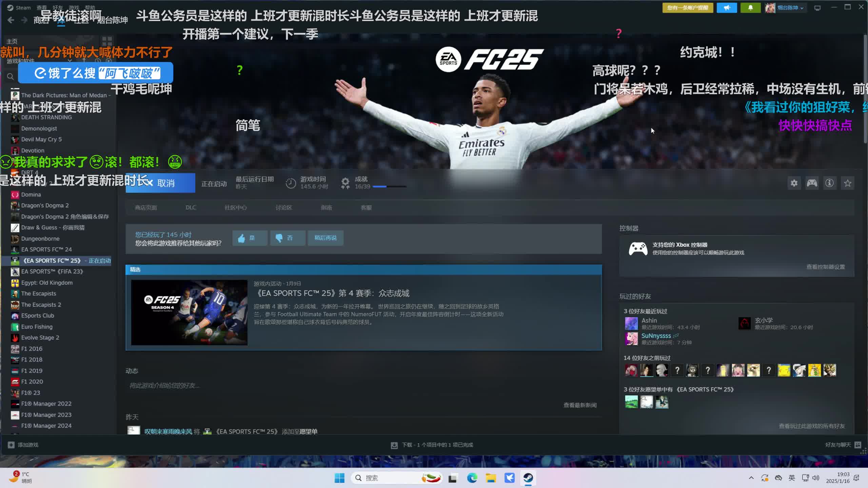This screenshot has height=488, width=868.
Task: Click the Add Game plus icon
Action: pos(11,445)
